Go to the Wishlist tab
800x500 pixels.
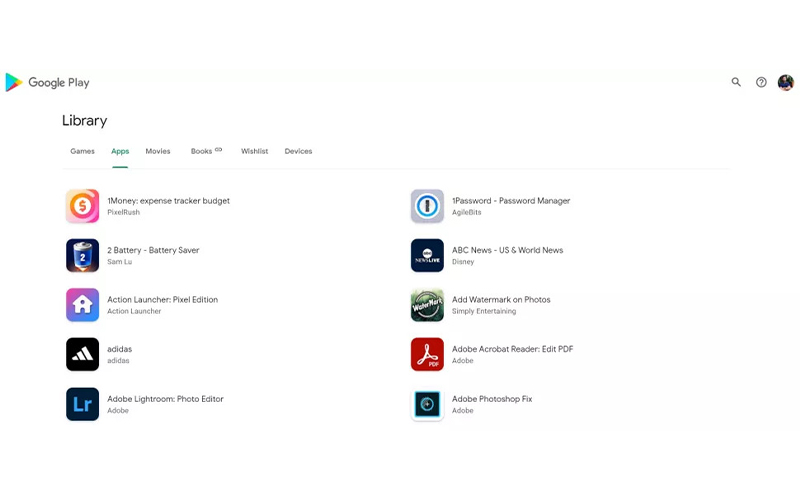[x=255, y=151]
